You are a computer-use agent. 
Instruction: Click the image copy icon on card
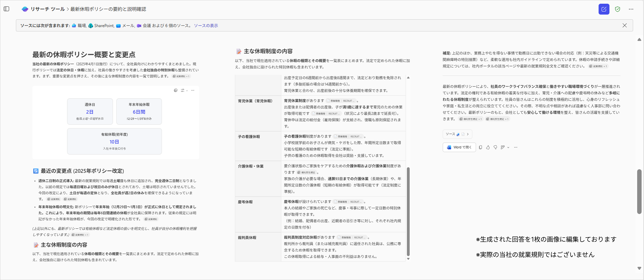[175, 90]
